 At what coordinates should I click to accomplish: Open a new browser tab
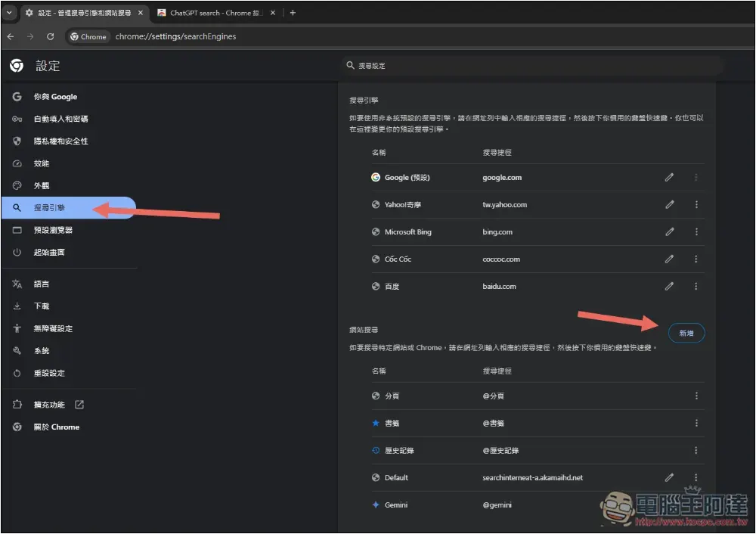click(x=293, y=13)
